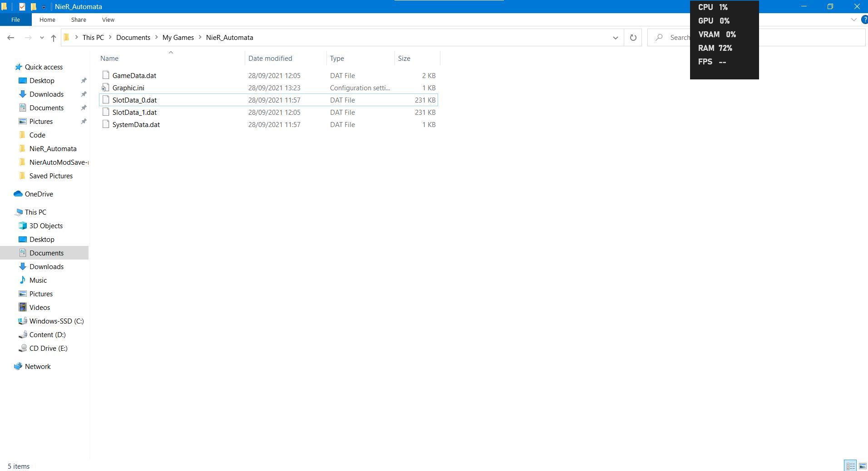Image resolution: width=868 pixels, height=471 pixels.
Task: Navigate to My Games in breadcrumb
Action: click(x=178, y=38)
